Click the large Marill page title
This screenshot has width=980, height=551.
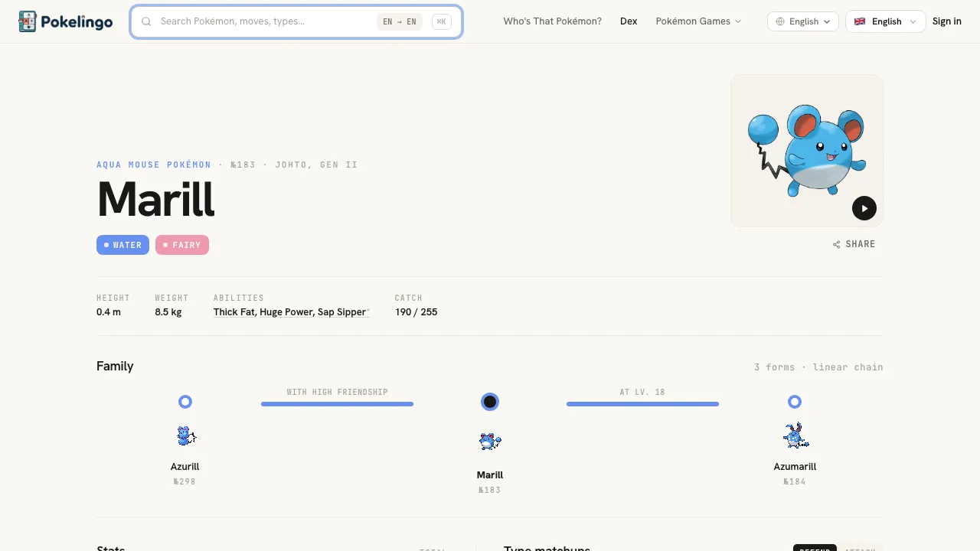(156, 199)
